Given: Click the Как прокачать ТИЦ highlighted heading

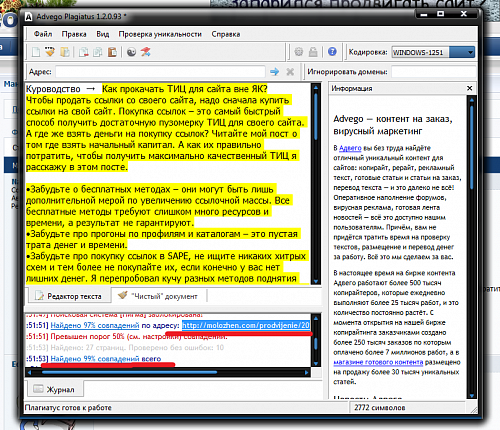Looking at the screenshot, I should tap(185, 89).
